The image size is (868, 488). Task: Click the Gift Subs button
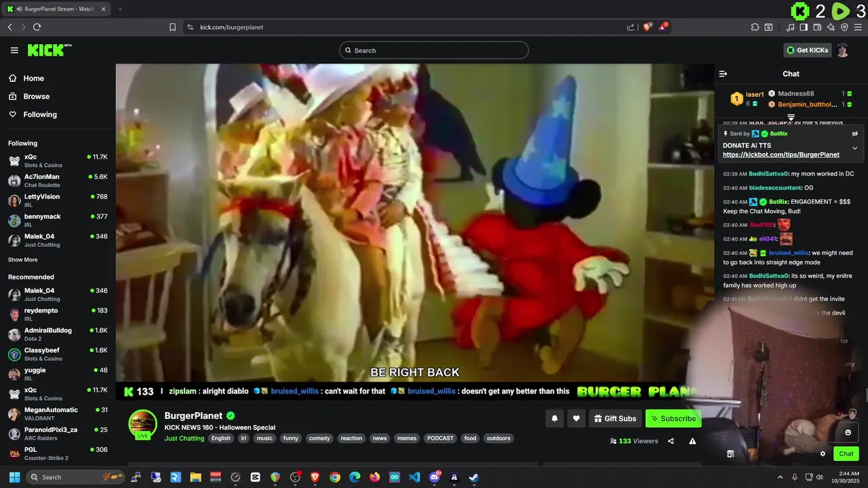pyautogui.click(x=615, y=419)
